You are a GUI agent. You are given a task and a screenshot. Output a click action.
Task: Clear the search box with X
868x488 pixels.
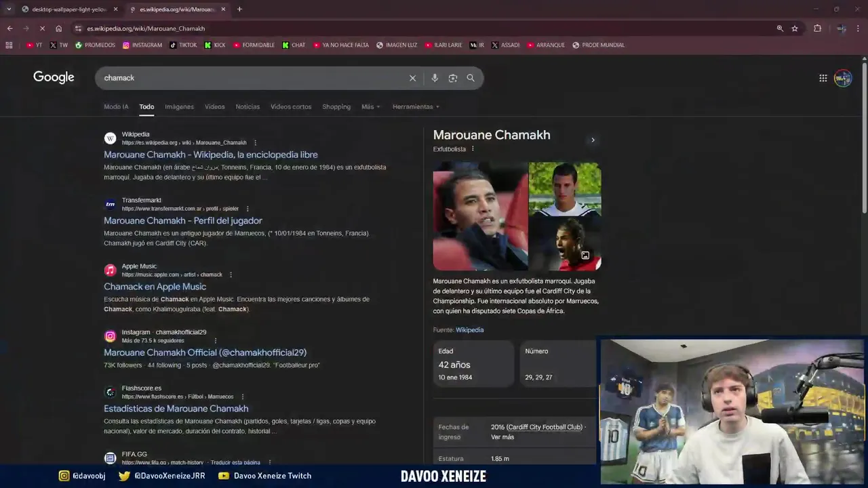tap(412, 78)
